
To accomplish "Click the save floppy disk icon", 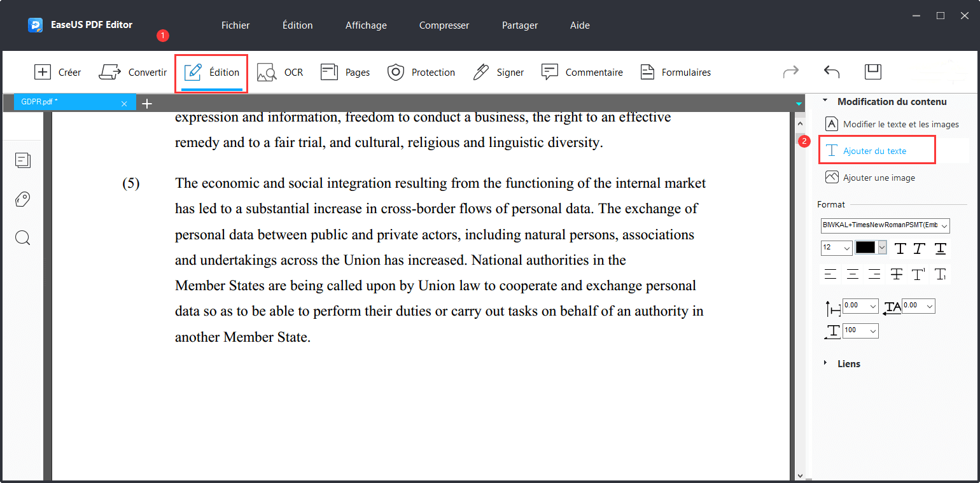I will pyautogui.click(x=873, y=72).
